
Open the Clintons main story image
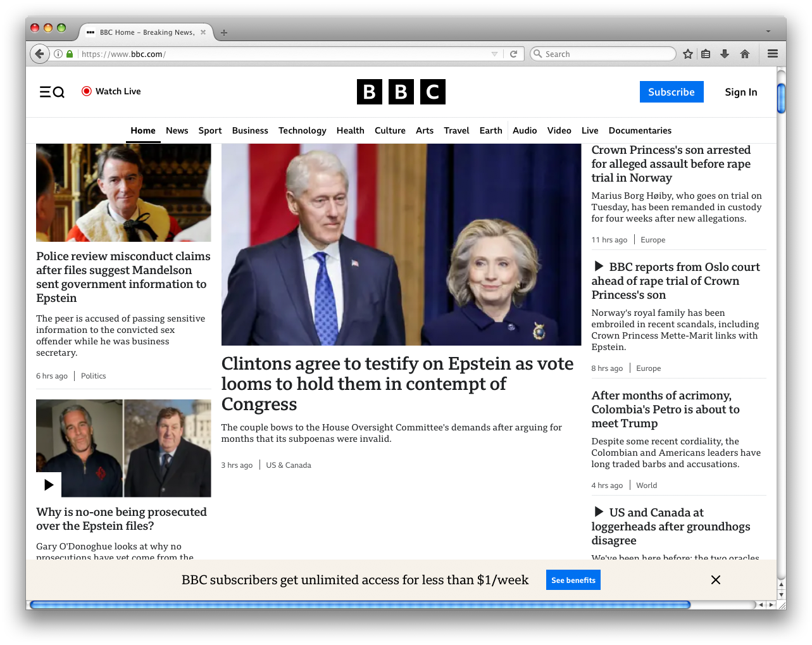(401, 244)
